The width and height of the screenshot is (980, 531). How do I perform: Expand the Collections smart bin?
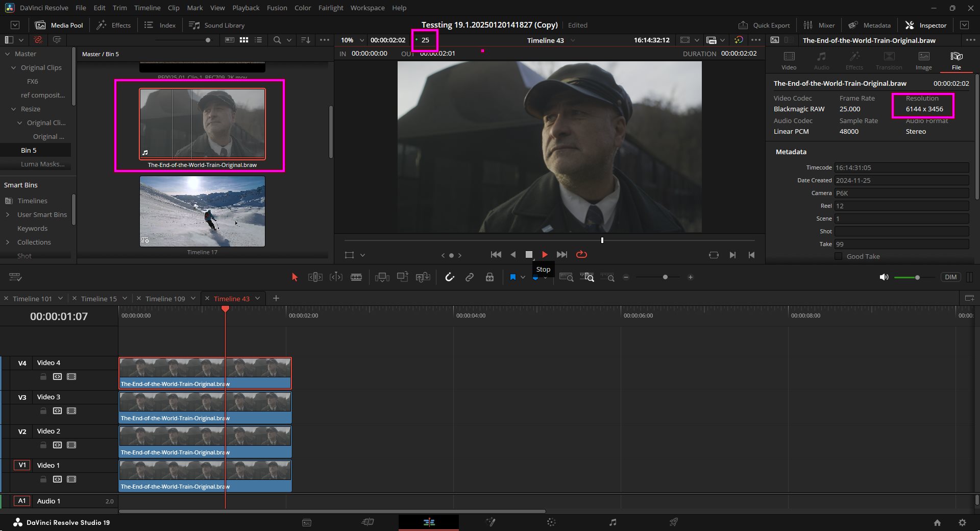click(x=8, y=242)
